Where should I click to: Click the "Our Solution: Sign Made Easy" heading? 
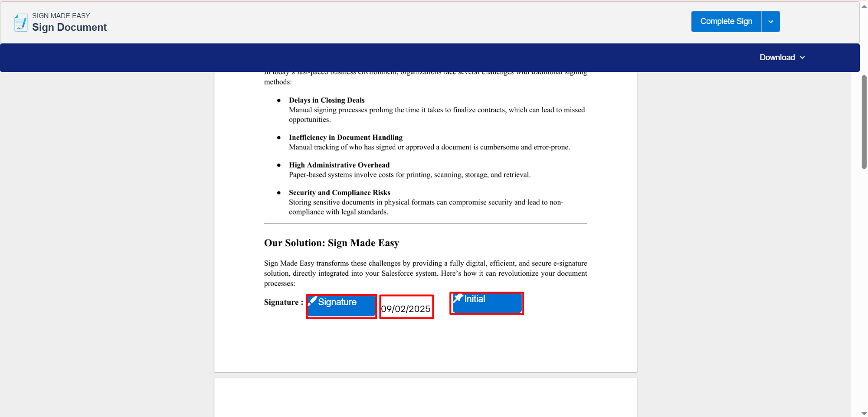point(332,243)
